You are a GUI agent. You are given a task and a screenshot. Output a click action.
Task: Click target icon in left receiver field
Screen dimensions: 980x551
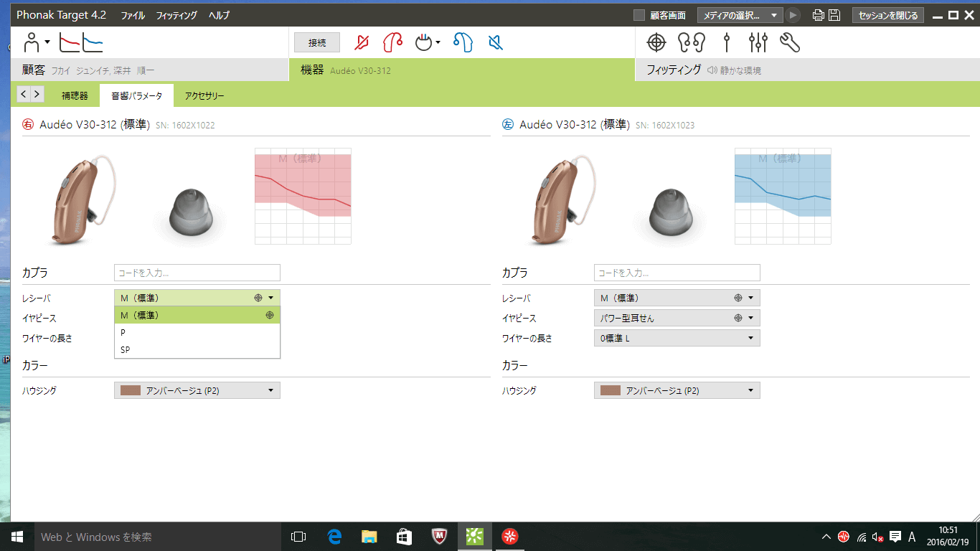tap(738, 298)
